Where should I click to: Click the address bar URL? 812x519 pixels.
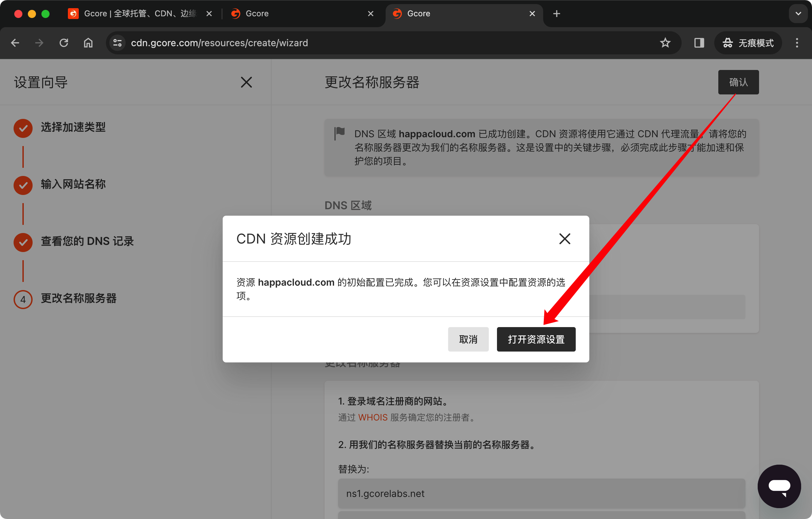pos(219,43)
